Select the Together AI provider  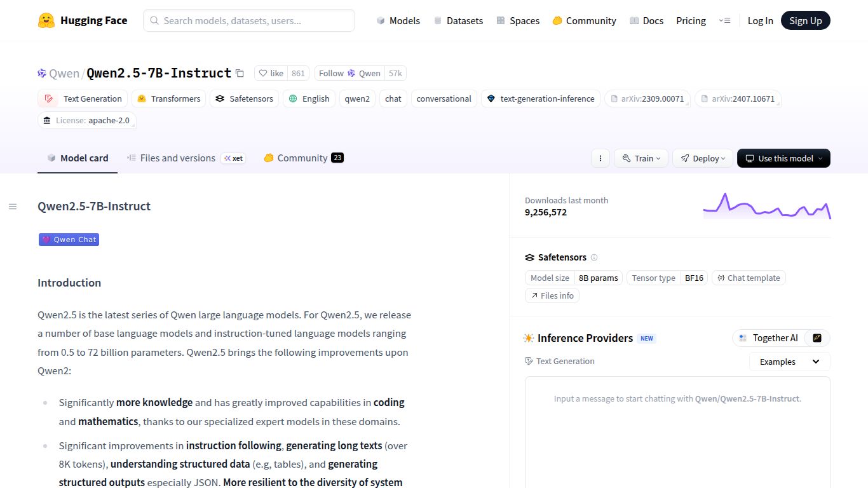point(768,338)
